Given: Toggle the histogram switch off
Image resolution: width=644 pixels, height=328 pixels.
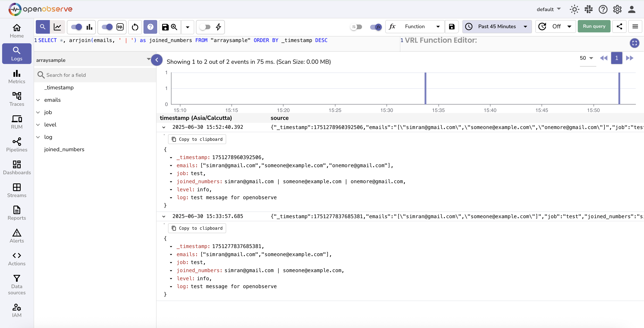Looking at the screenshot, I should [x=76, y=27].
